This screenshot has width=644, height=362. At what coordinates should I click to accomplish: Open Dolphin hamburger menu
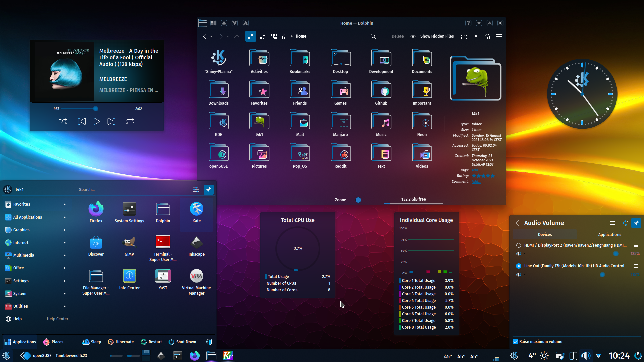(x=499, y=36)
